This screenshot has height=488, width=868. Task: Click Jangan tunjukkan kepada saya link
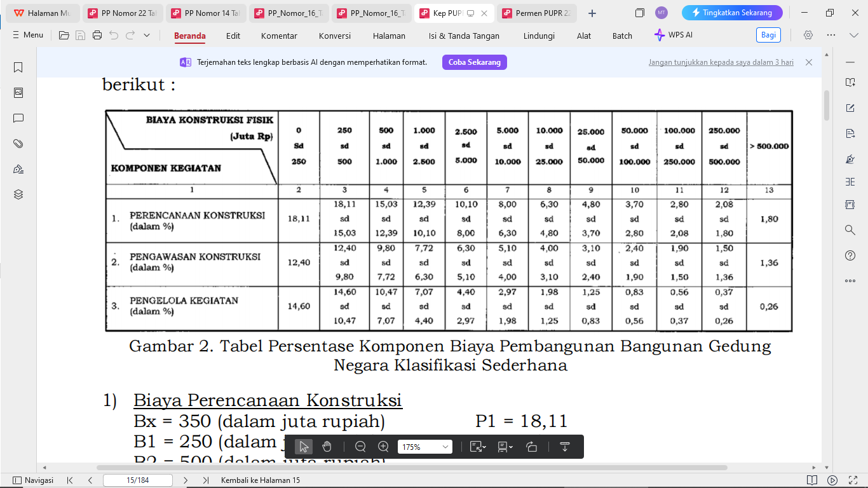721,63
